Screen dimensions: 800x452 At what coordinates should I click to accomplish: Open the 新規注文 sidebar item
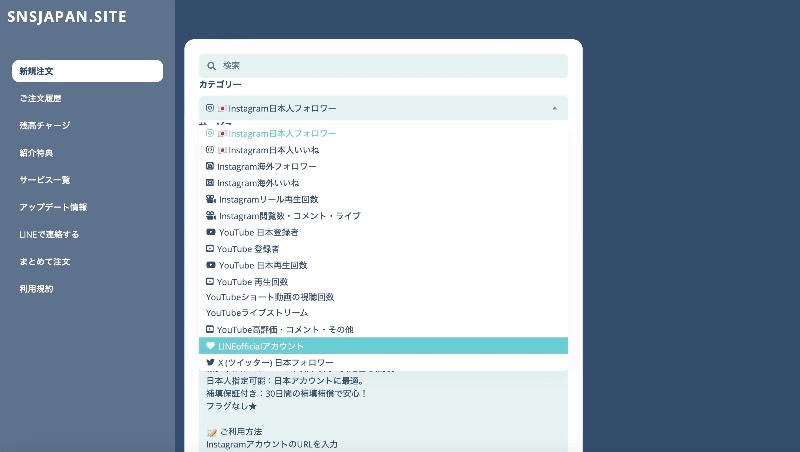pyautogui.click(x=87, y=71)
